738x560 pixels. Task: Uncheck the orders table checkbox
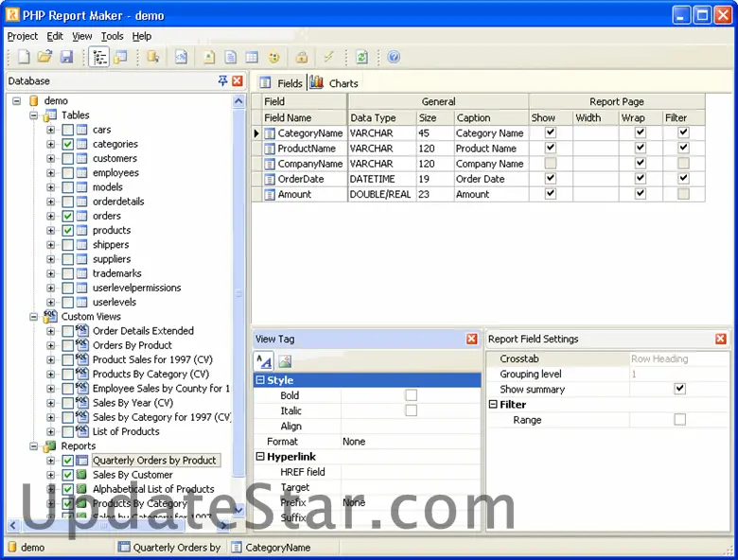[68, 216]
